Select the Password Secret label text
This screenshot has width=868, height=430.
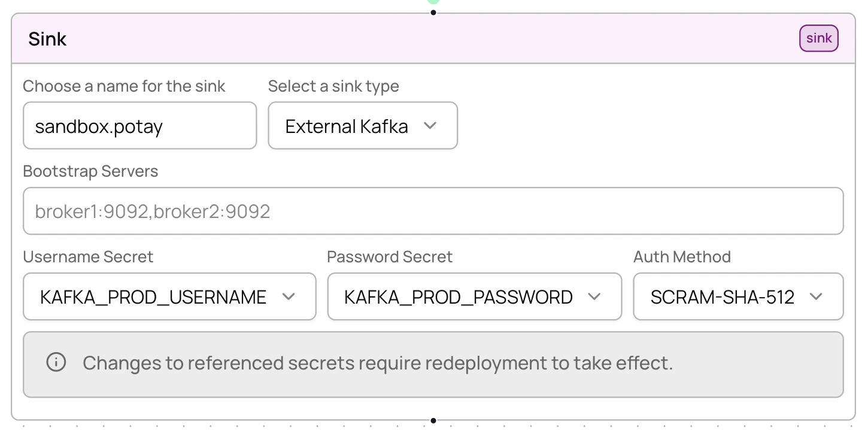(x=389, y=256)
